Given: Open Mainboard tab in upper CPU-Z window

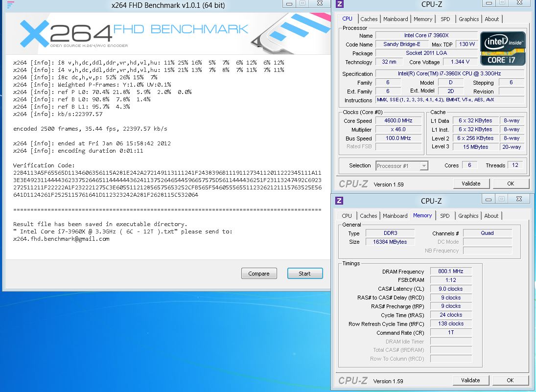Looking at the screenshot, I should [396, 19].
